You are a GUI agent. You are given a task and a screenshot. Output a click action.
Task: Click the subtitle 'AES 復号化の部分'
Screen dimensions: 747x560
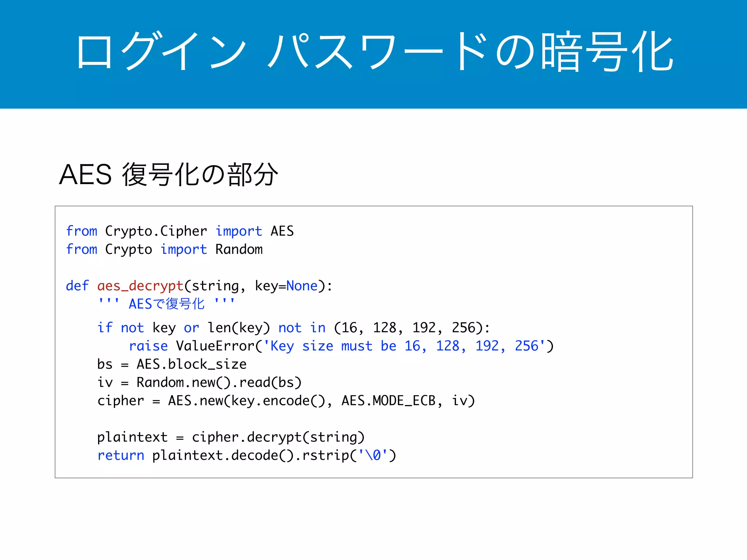169,175
